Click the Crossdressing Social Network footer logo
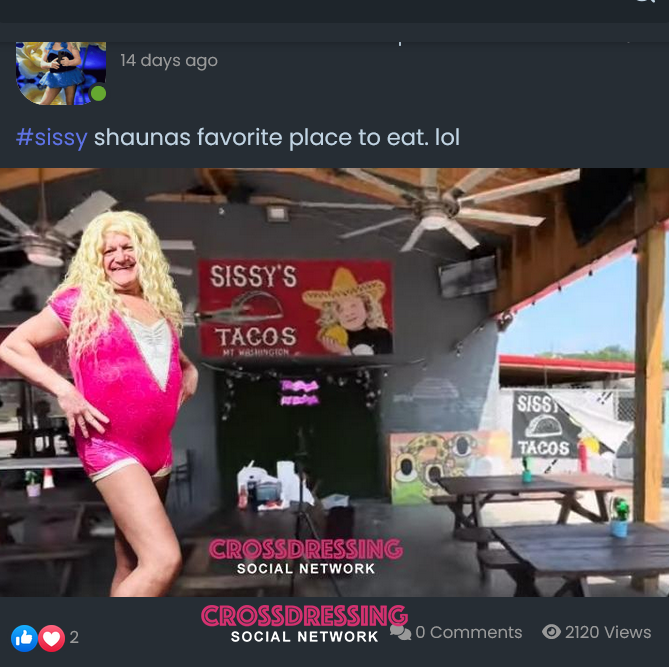This screenshot has width=669, height=667. tap(305, 624)
